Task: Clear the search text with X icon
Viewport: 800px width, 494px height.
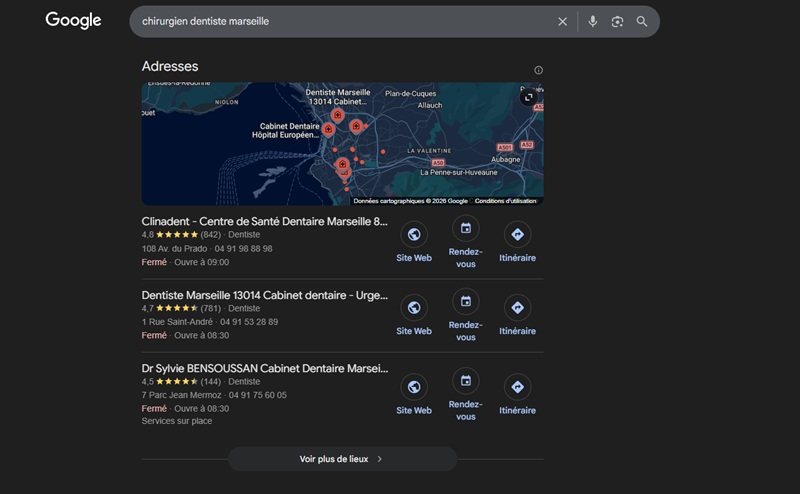Action: (562, 21)
